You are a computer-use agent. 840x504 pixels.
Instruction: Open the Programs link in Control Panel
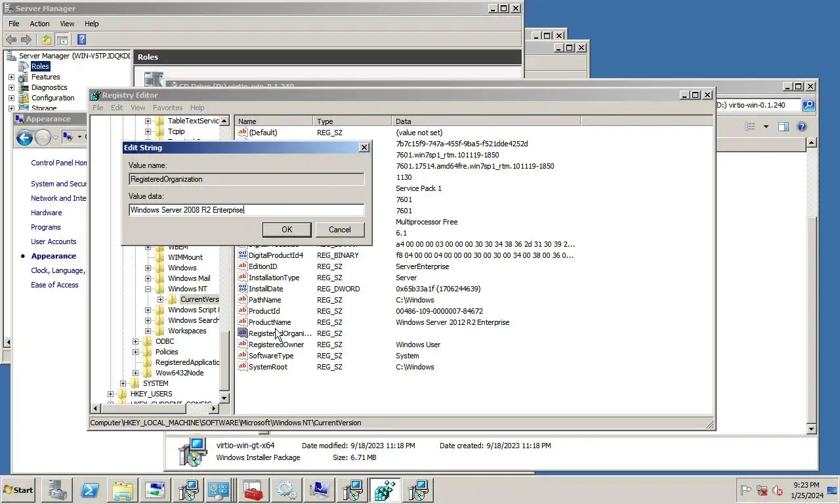click(x=46, y=227)
